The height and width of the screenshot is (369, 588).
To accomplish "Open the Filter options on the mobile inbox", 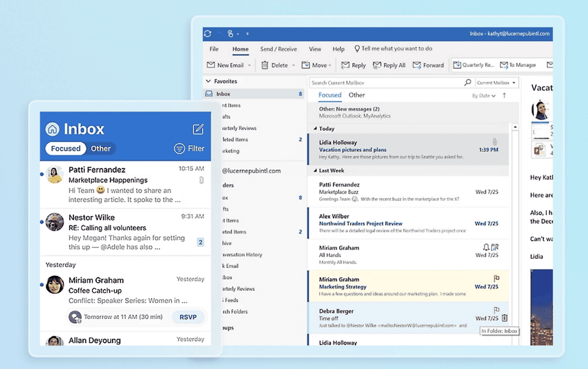I will click(x=189, y=148).
